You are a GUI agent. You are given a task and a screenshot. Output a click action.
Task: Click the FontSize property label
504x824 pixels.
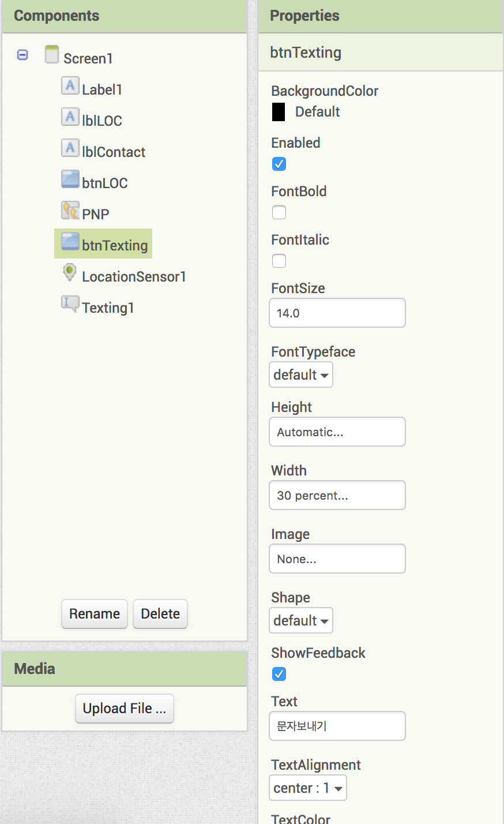[298, 288]
